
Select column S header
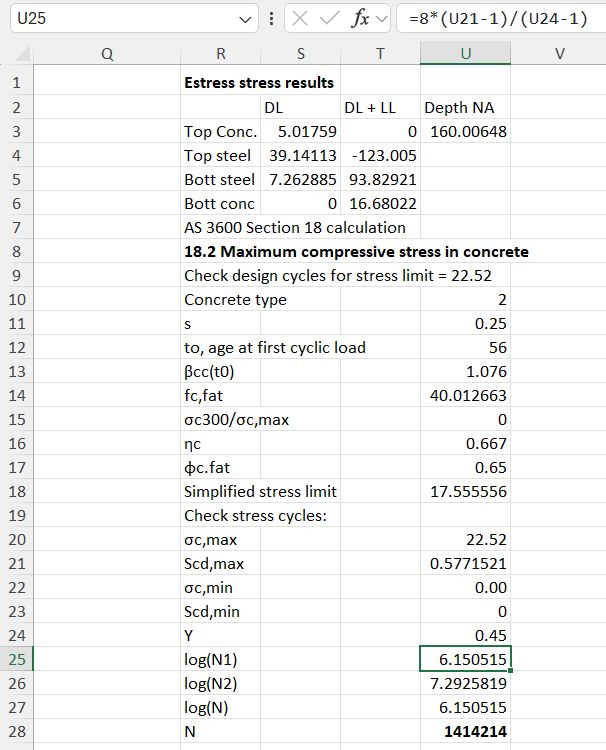[300, 55]
